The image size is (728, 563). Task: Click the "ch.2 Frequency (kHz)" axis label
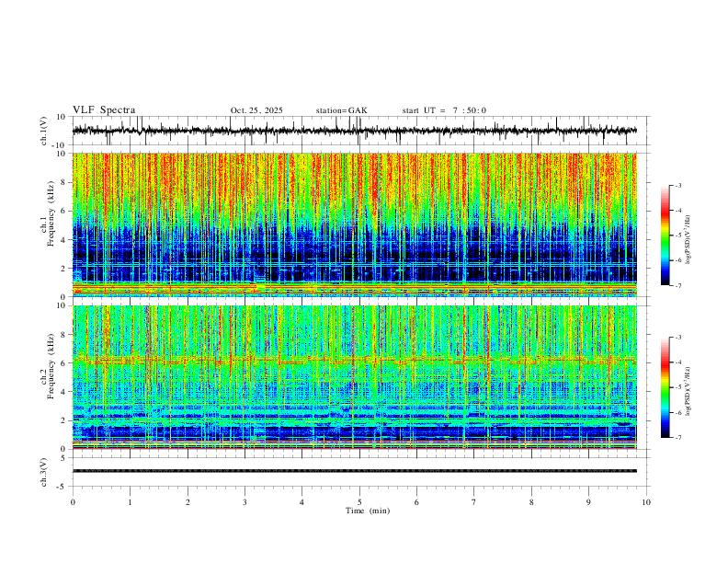click(x=48, y=365)
